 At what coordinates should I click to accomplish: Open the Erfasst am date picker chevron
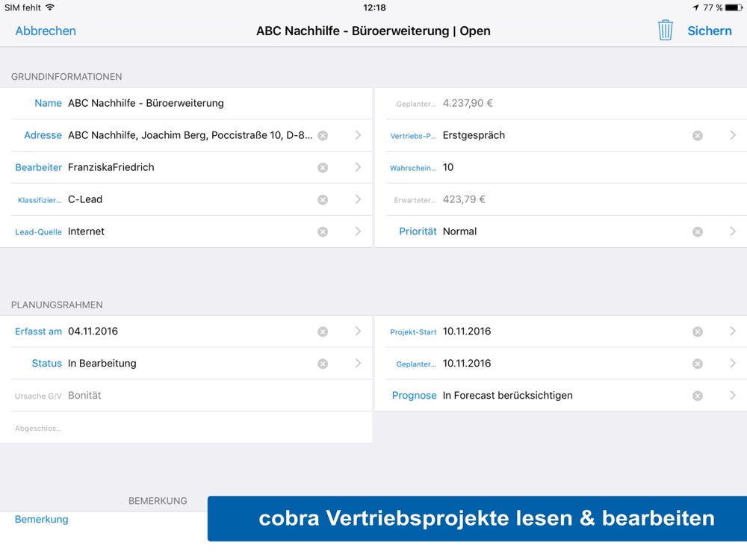358,332
